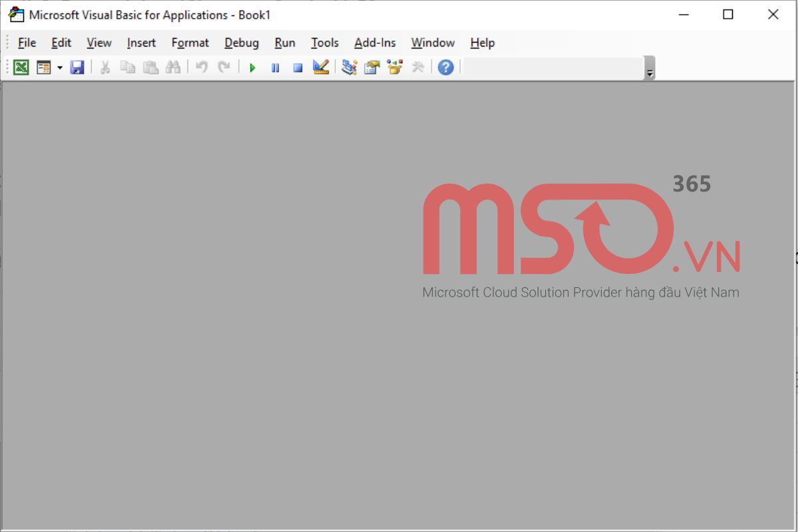Image resolution: width=798 pixels, height=532 pixels.
Task: Click the View Microsoft Excel icon
Action: click(x=21, y=67)
